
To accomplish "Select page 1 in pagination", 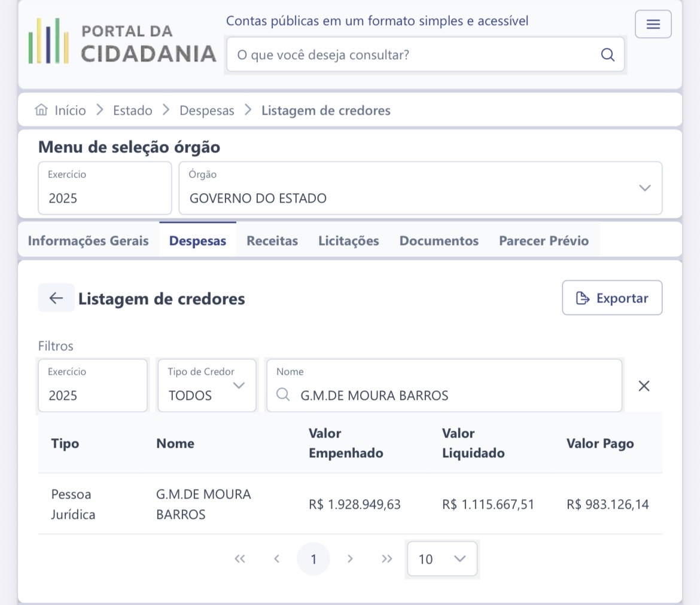I will coord(314,559).
